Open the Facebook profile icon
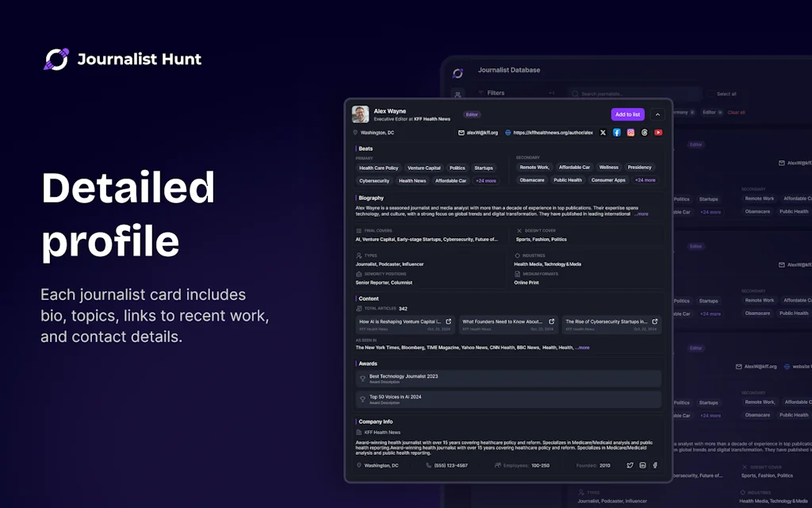Screen dimensions: 812x508 (616, 133)
